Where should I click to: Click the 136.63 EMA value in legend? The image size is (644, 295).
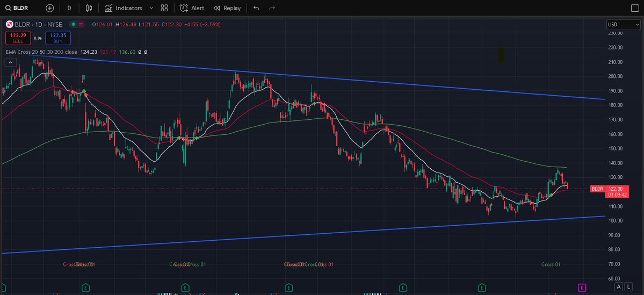(127, 52)
